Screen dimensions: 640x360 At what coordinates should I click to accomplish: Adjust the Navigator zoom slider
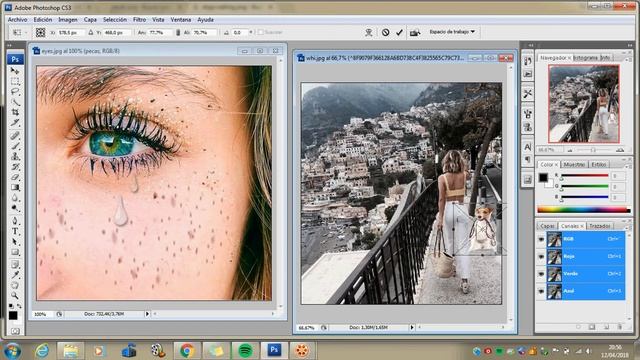(x=594, y=150)
